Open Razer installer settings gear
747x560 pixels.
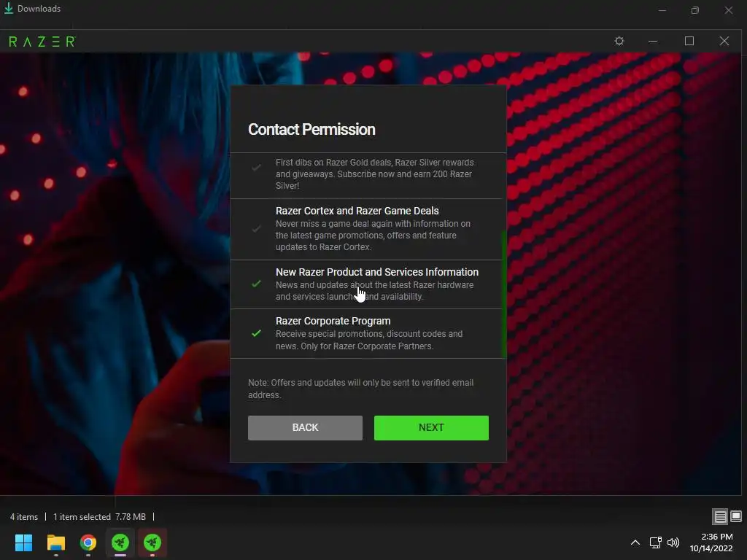619,41
